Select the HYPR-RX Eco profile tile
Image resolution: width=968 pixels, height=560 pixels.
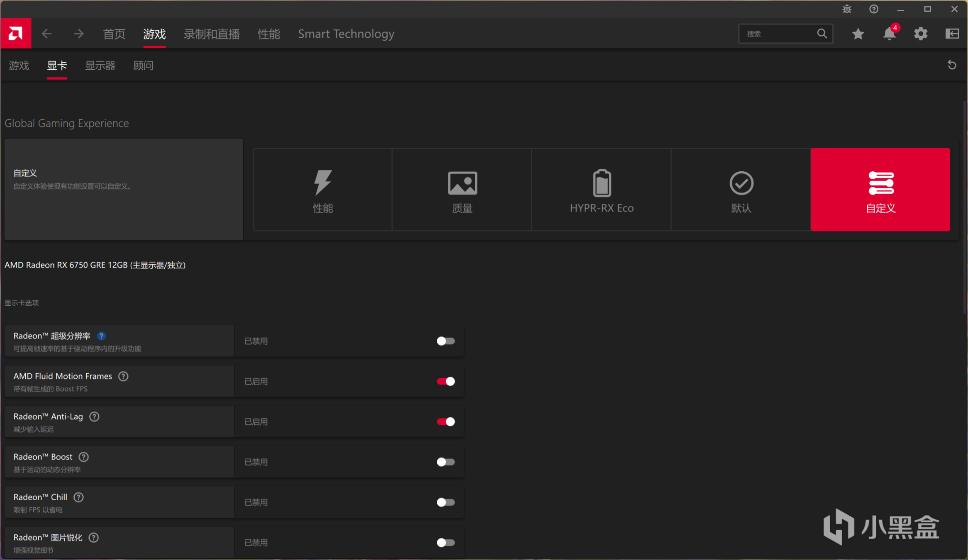[601, 190]
